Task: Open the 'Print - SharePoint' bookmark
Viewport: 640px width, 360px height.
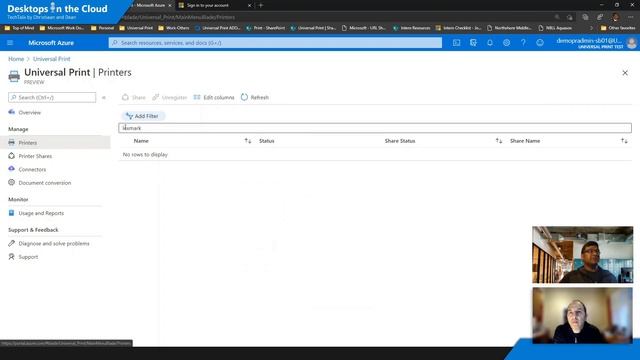Action: 265,28
